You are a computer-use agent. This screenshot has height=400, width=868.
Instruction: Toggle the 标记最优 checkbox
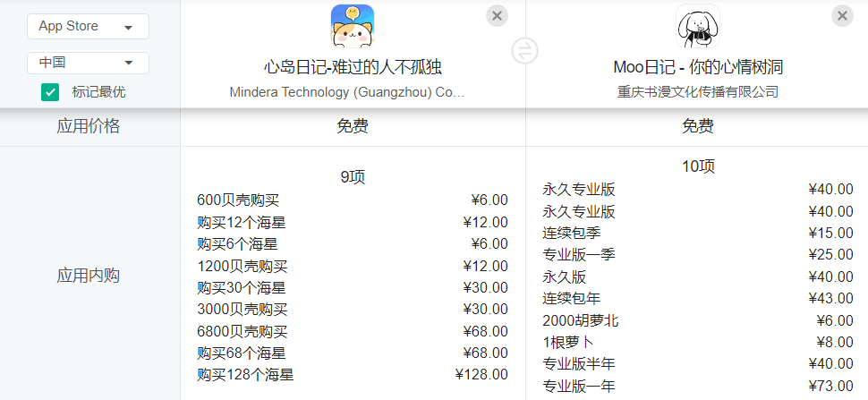coord(50,92)
